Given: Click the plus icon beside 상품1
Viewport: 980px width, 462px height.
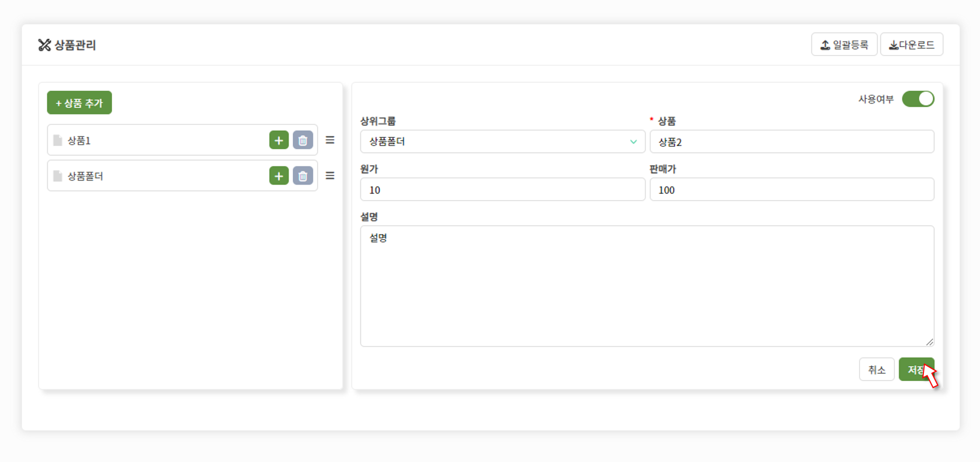Looking at the screenshot, I should click(279, 140).
